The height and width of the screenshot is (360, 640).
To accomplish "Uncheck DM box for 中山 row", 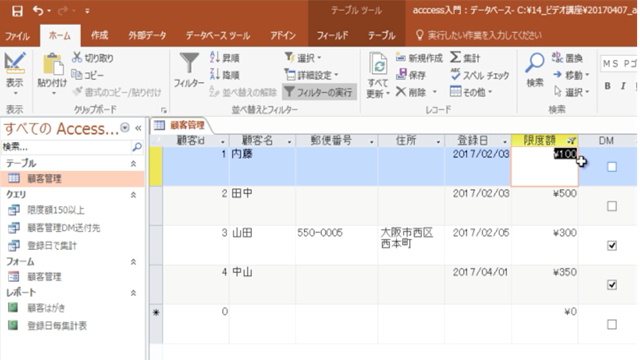I will pyautogui.click(x=612, y=285).
